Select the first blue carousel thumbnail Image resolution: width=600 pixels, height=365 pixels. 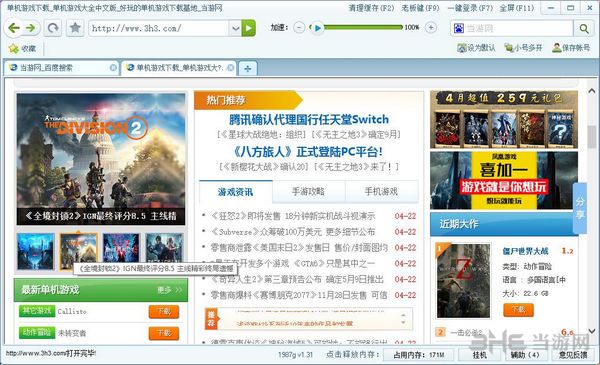coord(36,251)
